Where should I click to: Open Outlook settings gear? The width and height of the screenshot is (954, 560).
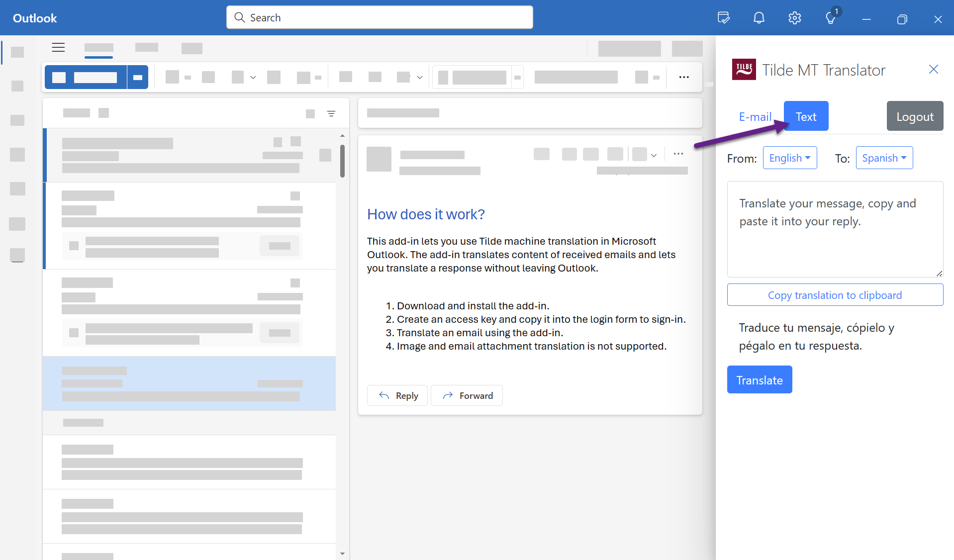[x=794, y=18]
